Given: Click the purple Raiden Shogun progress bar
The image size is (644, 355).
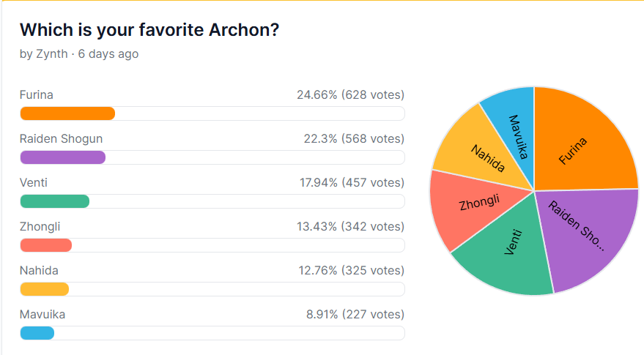Looking at the screenshot, I should [212, 157].
